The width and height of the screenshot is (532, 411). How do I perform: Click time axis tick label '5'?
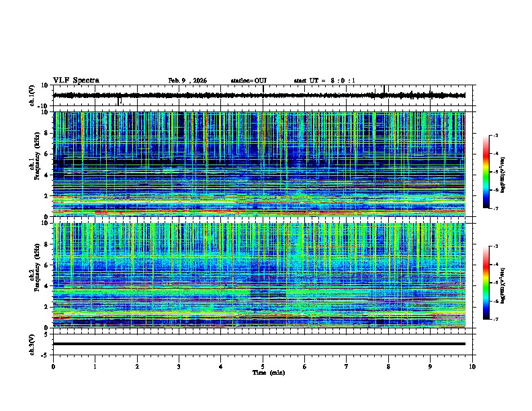tap(263, 367)
